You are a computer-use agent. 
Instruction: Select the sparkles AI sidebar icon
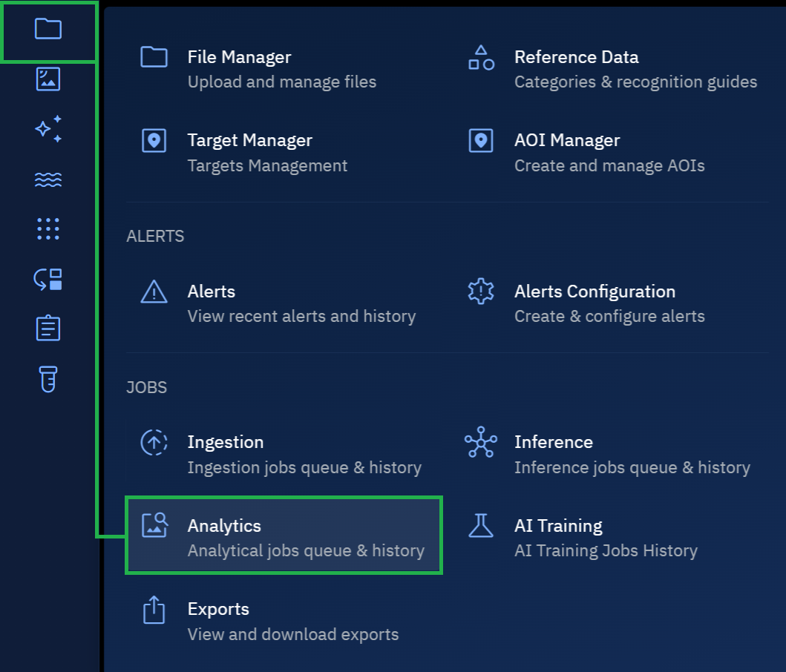[48, 129]
